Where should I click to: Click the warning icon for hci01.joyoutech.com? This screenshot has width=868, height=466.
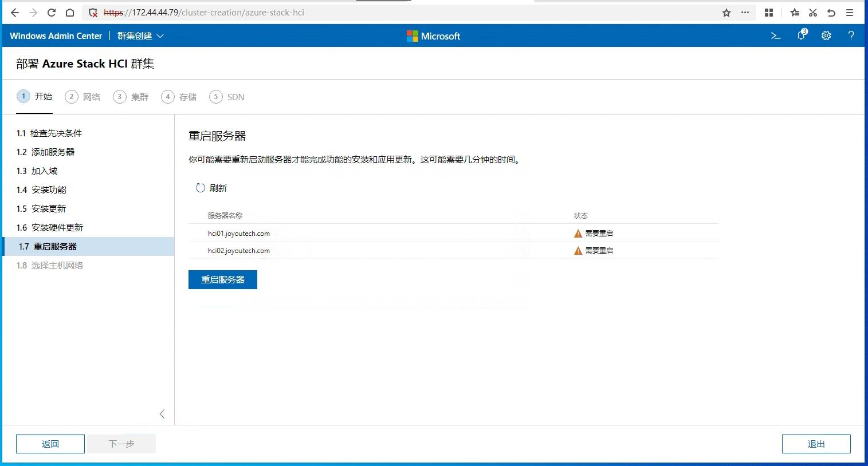point(578,234)
